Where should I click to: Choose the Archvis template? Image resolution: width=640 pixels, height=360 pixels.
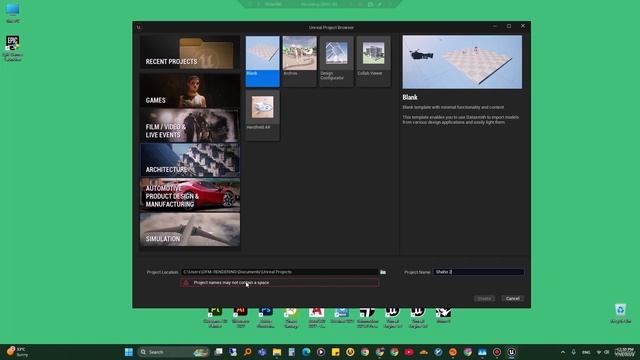[300, 61]
